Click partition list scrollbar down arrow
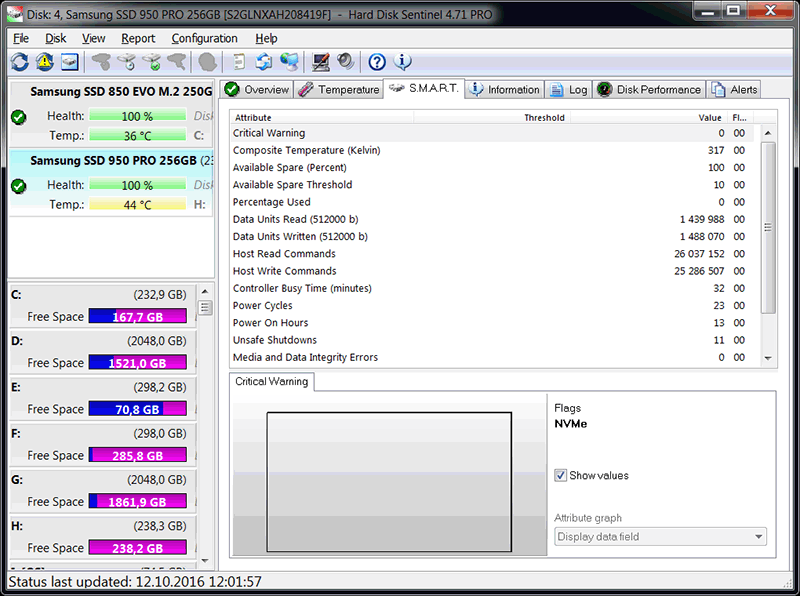 click(205, 560)
